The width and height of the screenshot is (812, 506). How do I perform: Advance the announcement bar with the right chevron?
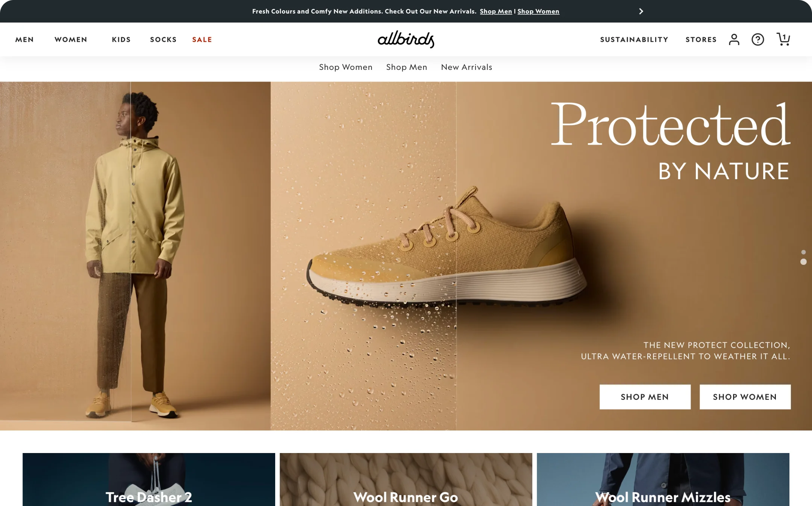click(641, 11)
